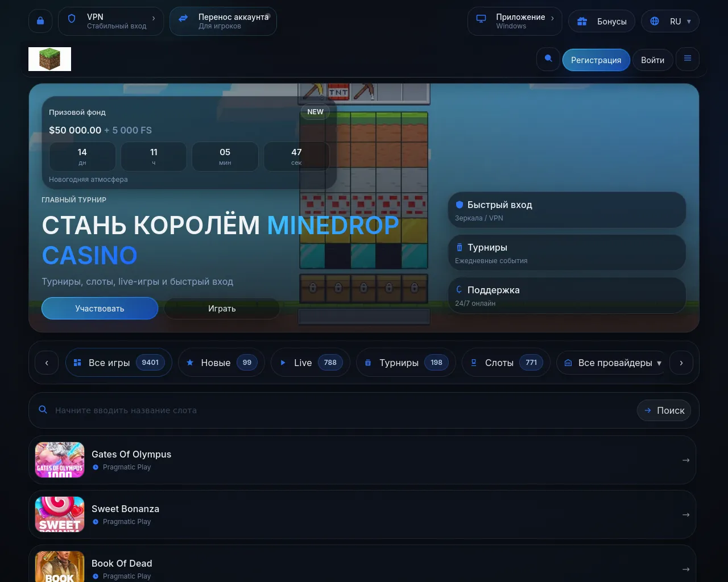The width and height of the screenshot is (728, 582).
Task: Click the arrow on Book Of Dead row
Action: coord(685,569)
